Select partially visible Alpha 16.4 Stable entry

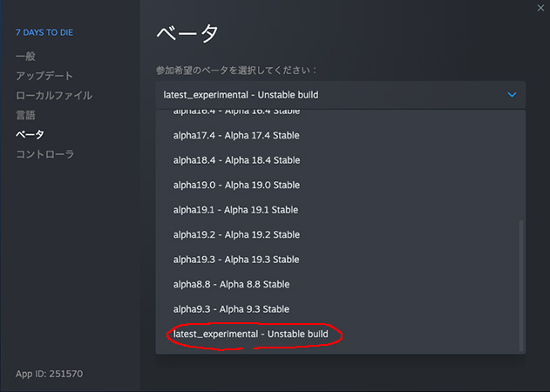pos(236,115)
